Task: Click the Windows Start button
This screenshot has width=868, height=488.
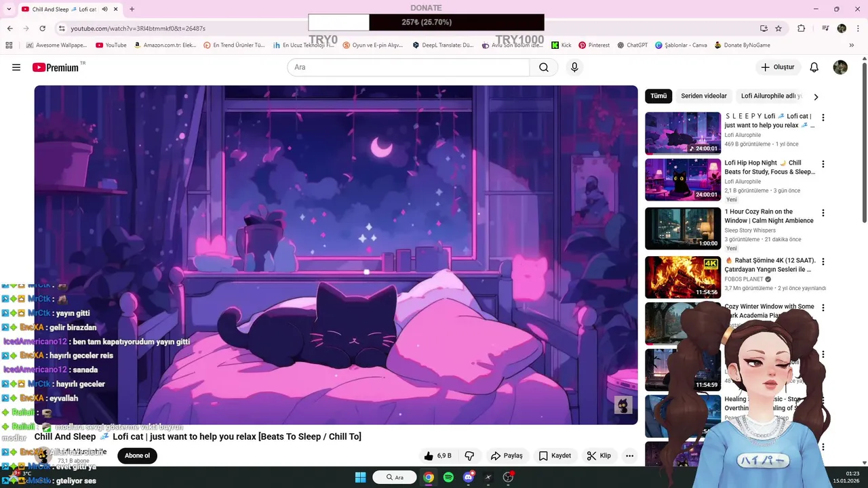Action: [360, 477]
